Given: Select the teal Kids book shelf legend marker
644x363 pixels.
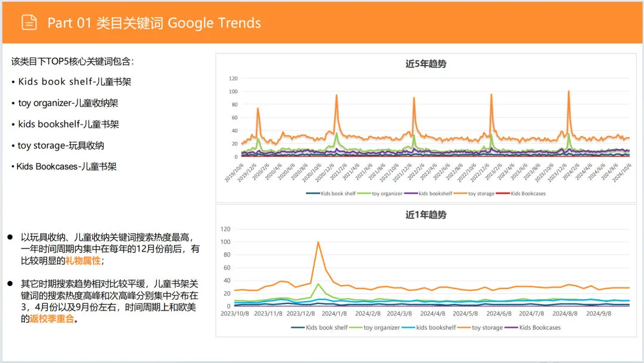Looking at the screenshot, I should coord(313,193).
